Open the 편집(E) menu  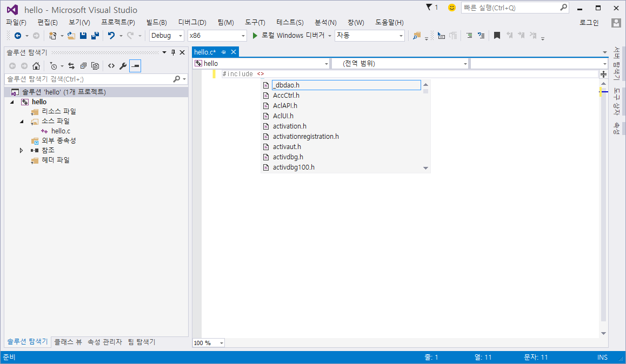[48, 23]
